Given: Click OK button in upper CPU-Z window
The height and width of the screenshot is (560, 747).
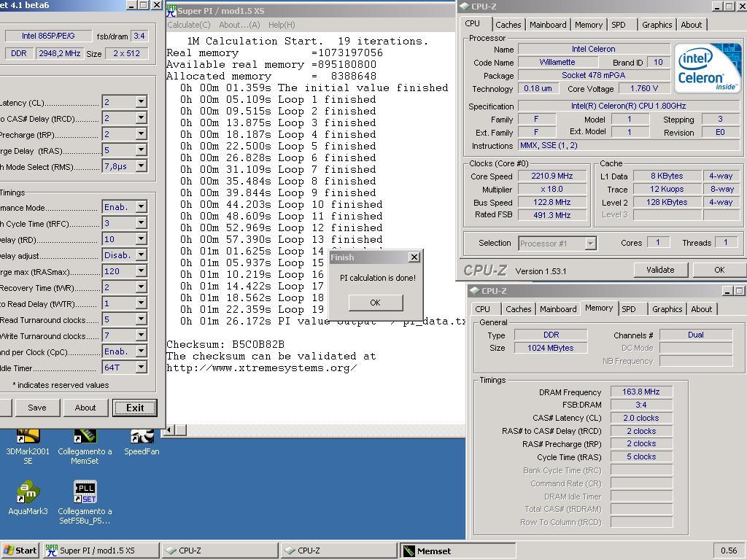Looking at the screenshot, I should click(x=719, y=270).
